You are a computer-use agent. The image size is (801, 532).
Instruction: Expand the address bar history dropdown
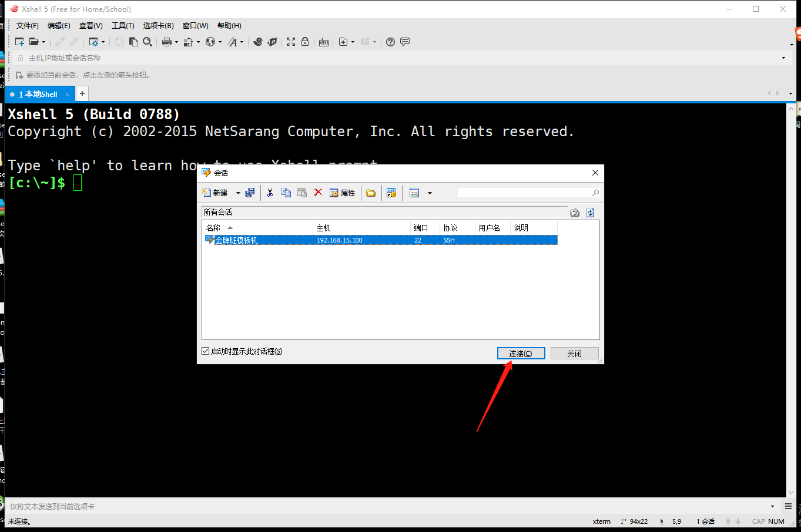click(783, 58)
